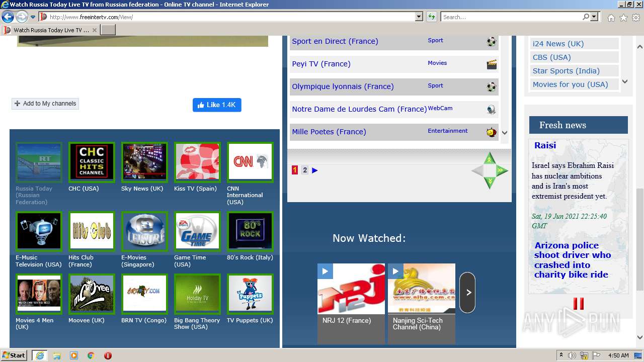Open the File Explorer taskbar icon
Screen dimensions: 644x362
pos(57,355)
